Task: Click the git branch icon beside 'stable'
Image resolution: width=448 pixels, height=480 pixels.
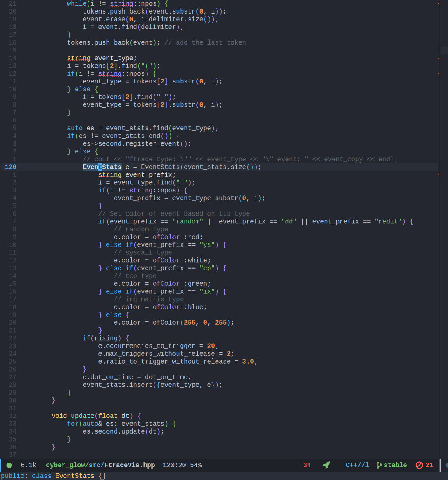Action: (x=379, y=465)
